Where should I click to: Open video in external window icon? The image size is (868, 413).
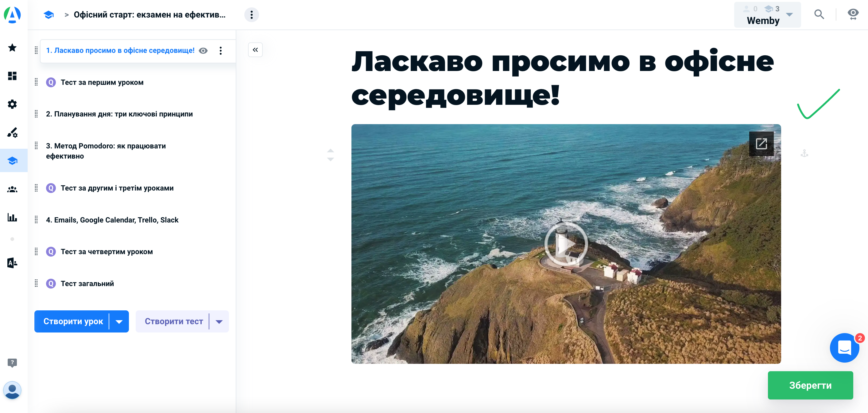click(761, 144)
